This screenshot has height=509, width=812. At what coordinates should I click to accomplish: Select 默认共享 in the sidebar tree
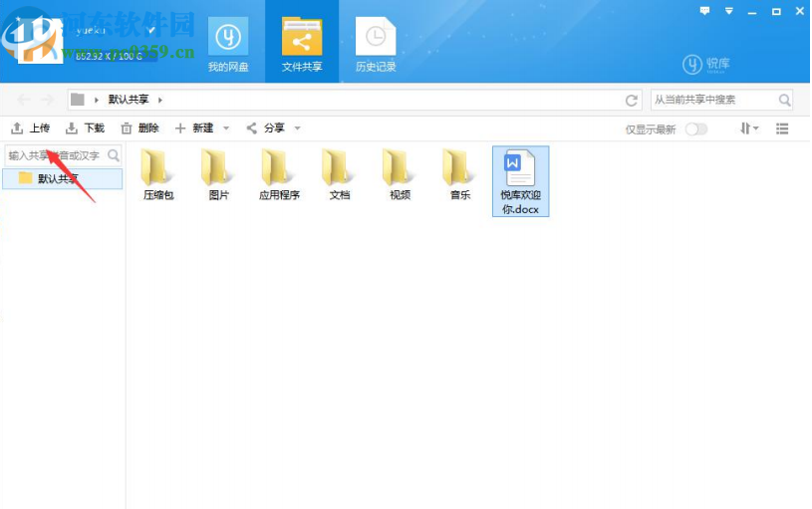pyautogui.click(x=63, y=178)
